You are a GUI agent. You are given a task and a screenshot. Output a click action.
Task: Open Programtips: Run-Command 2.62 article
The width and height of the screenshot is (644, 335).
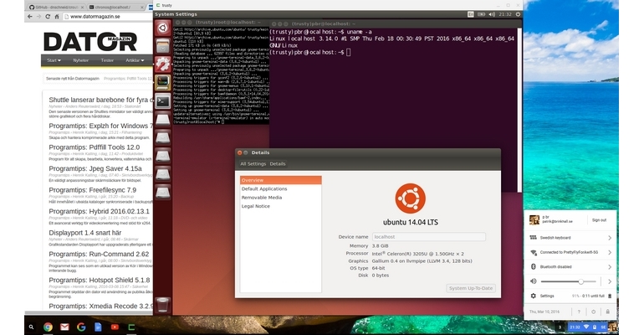(99, 254)
